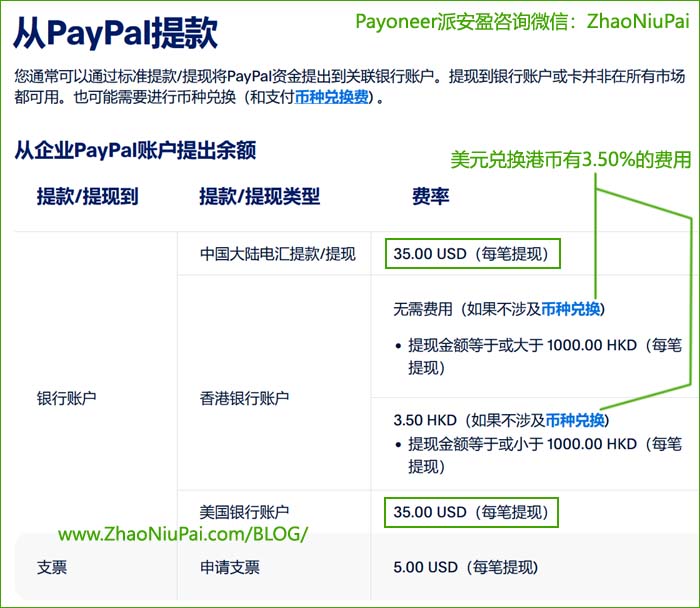Click the 费率 column header
The image size is (700, 608).
pos(430,196)
